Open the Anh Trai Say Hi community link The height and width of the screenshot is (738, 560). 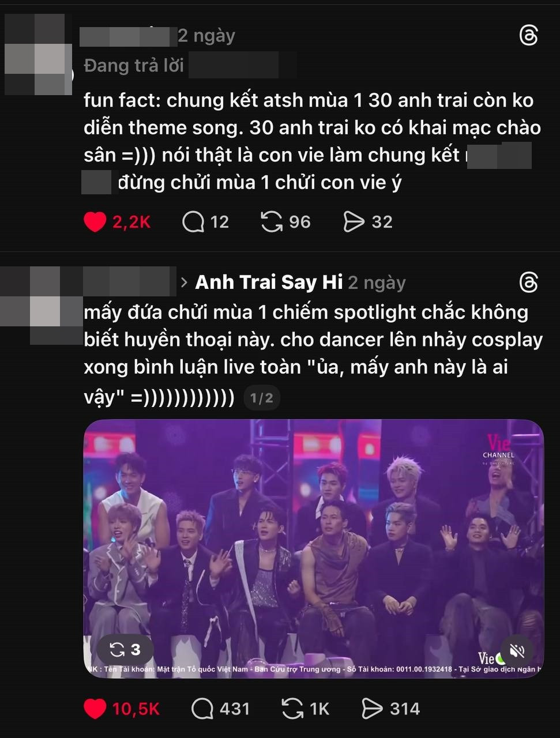pyautogui.click(x=269, y=283)
